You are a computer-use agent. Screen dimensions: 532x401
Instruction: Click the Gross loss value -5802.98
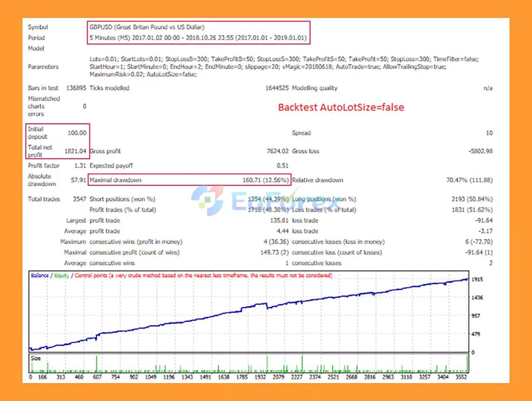[x=480, y=151]
